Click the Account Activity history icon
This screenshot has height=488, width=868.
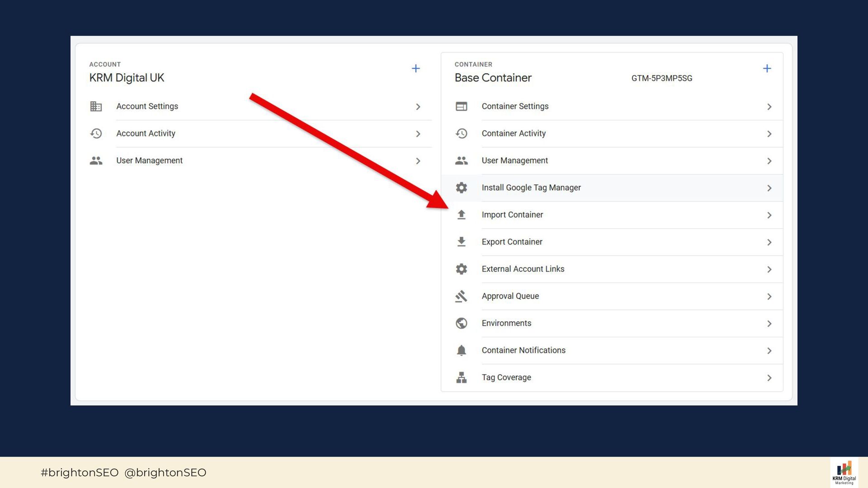click(96, 134)
